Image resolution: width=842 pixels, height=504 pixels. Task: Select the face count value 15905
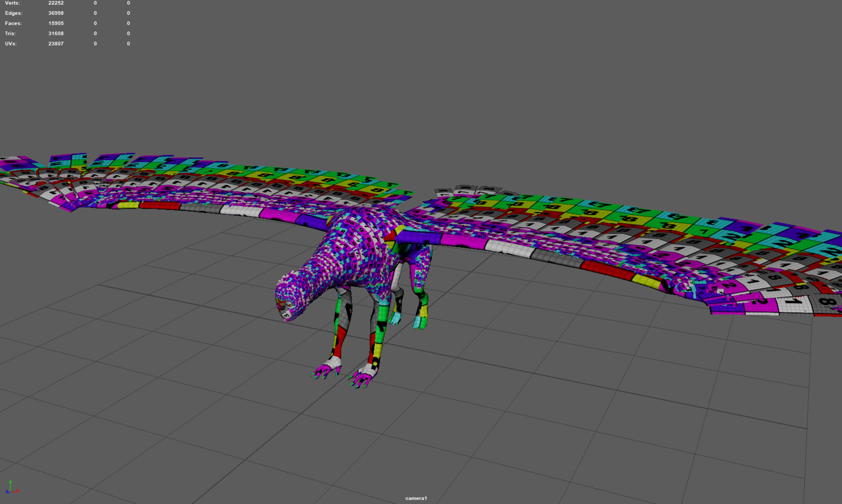coord(56,23)
